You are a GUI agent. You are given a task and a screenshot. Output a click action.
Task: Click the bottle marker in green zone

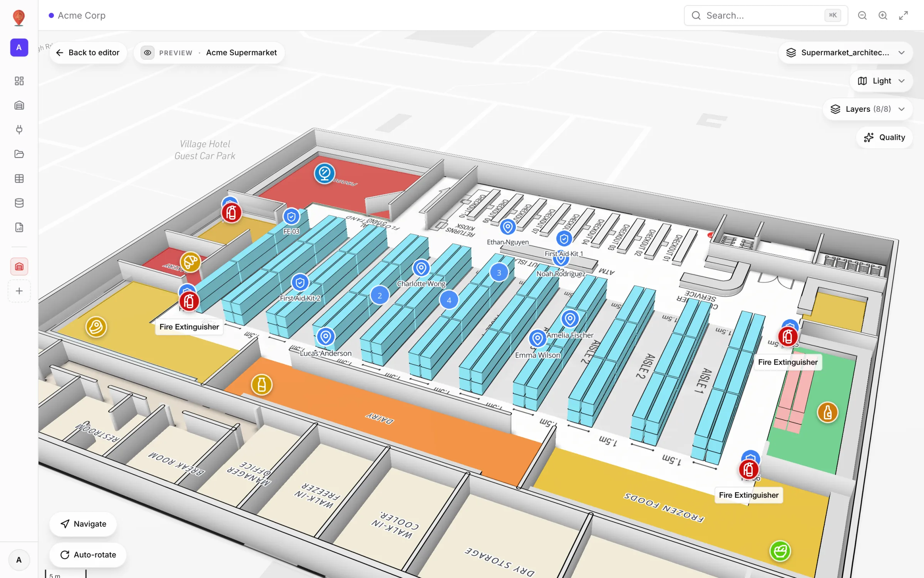click(x=827, y=413)
